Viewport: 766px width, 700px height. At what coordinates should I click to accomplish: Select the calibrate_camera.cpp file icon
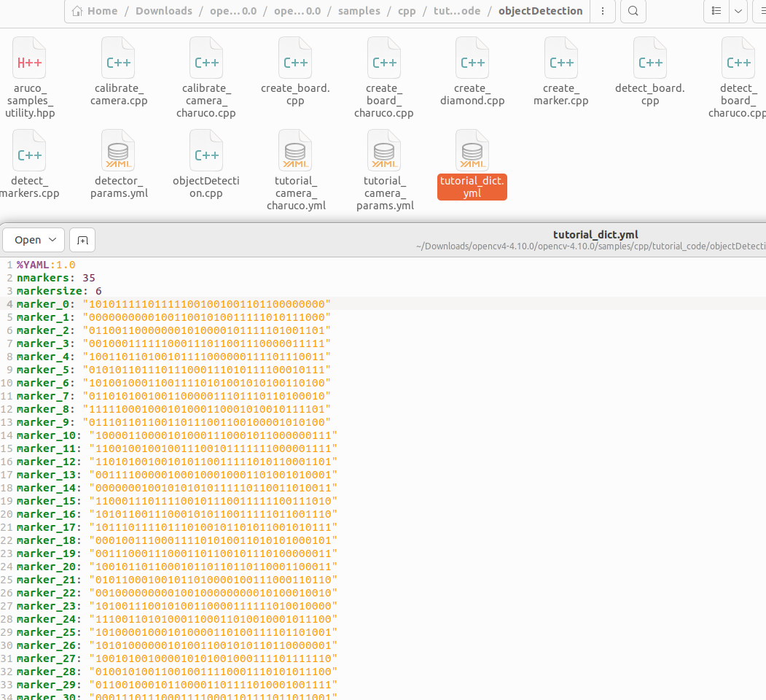(x=118, y=58)
